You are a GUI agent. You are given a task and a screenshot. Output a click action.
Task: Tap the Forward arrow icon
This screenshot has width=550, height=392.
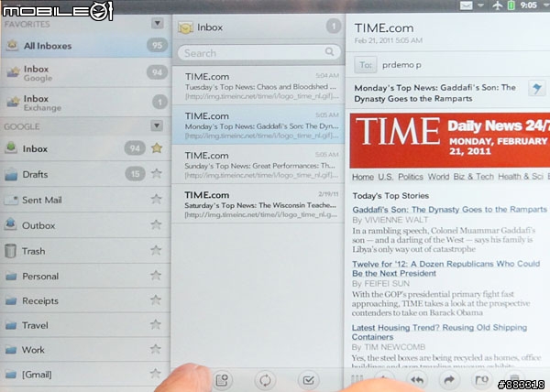[x=449, y=380]
